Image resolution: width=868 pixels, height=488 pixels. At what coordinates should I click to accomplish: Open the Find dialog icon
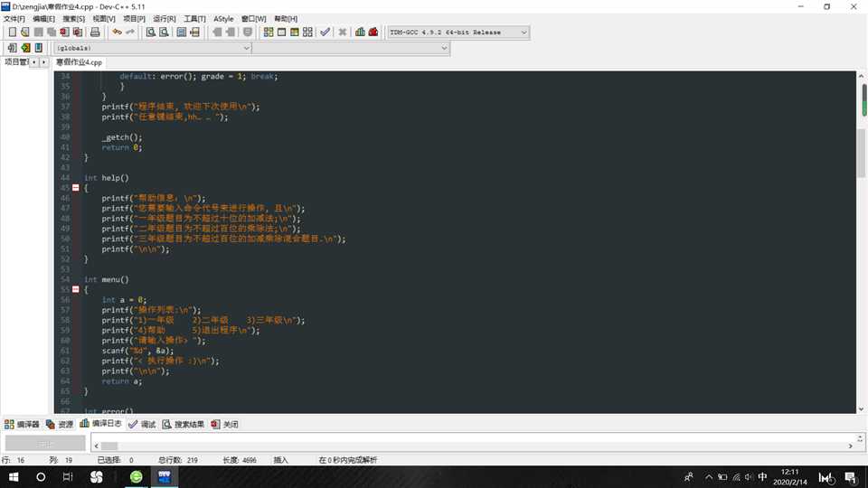151,33
